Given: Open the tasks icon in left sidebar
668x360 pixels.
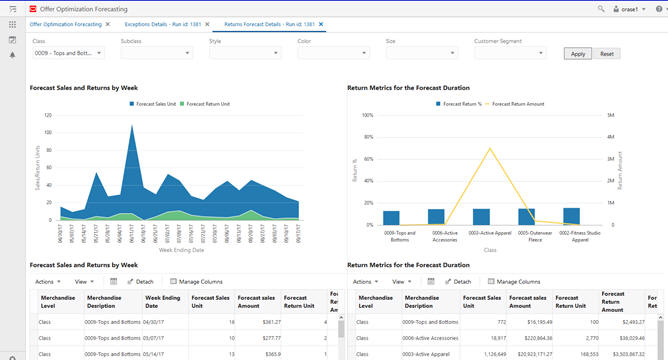Looking at the screenshot, I should point(12,40).
